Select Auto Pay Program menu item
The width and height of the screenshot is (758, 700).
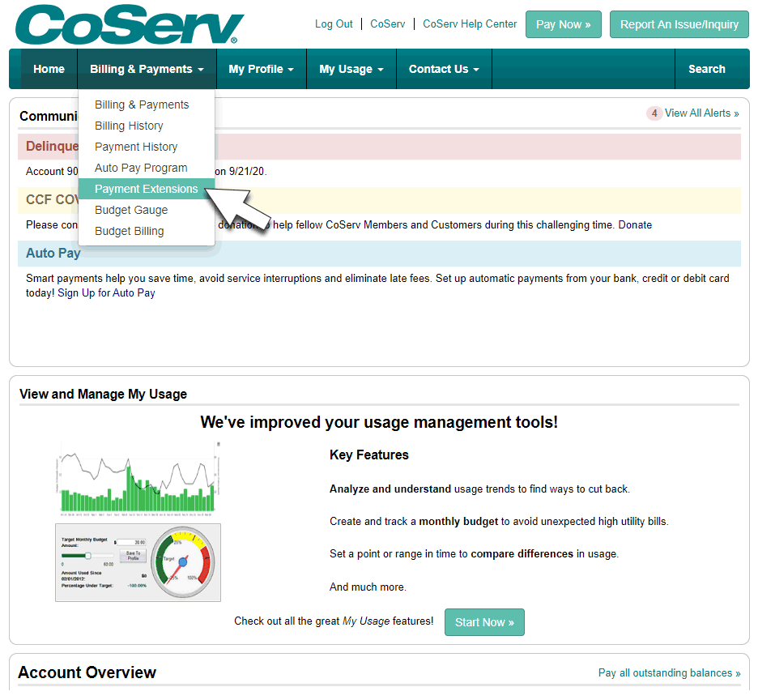coord(141,168)
